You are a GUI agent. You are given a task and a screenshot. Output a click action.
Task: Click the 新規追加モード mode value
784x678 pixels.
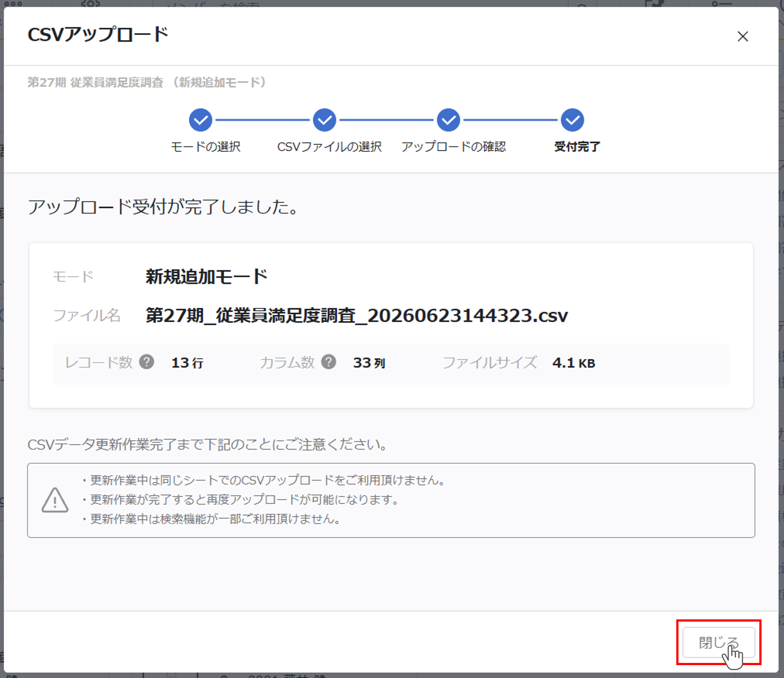coord(207,277)
